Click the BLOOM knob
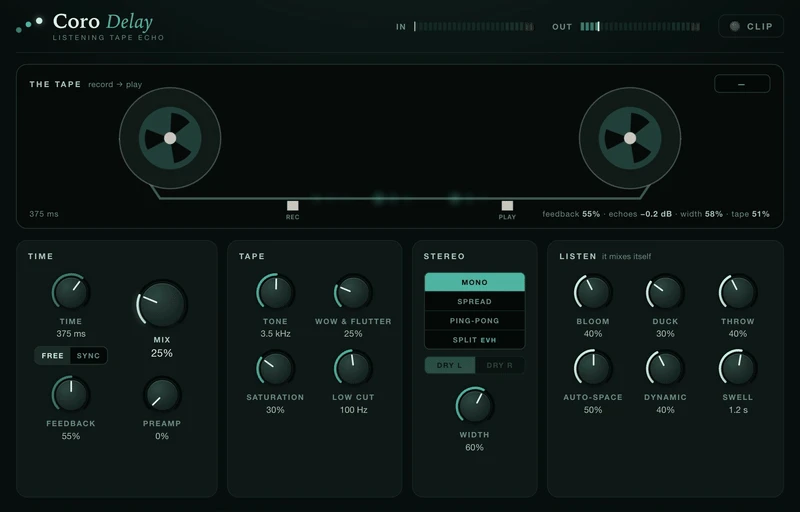This screenshot has width=800, height=512. (x=593, y=292)
